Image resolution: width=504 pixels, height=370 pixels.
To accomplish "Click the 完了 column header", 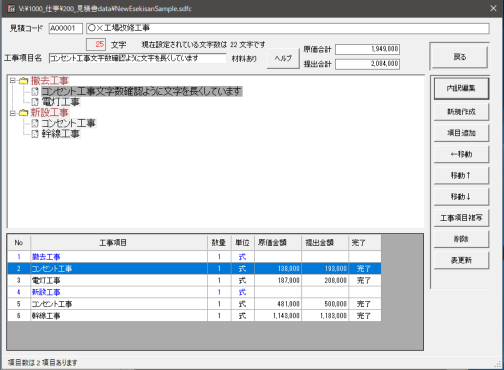I will (x=365, y=243).
